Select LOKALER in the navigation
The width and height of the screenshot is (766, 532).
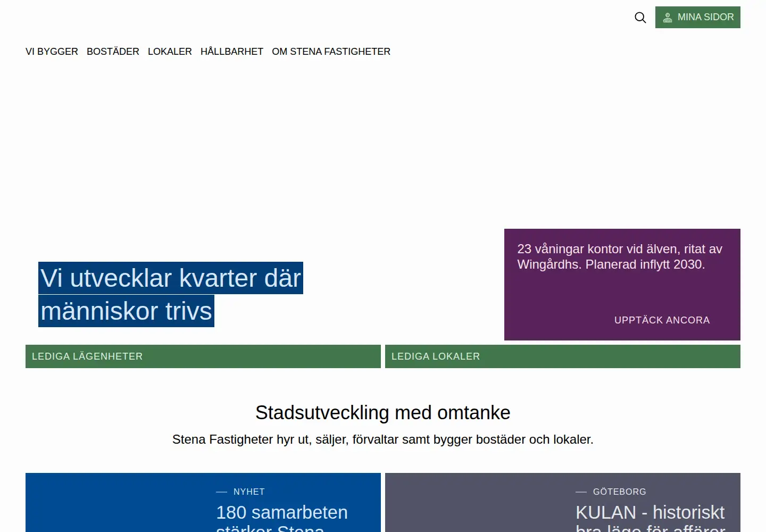coord(170,52)
